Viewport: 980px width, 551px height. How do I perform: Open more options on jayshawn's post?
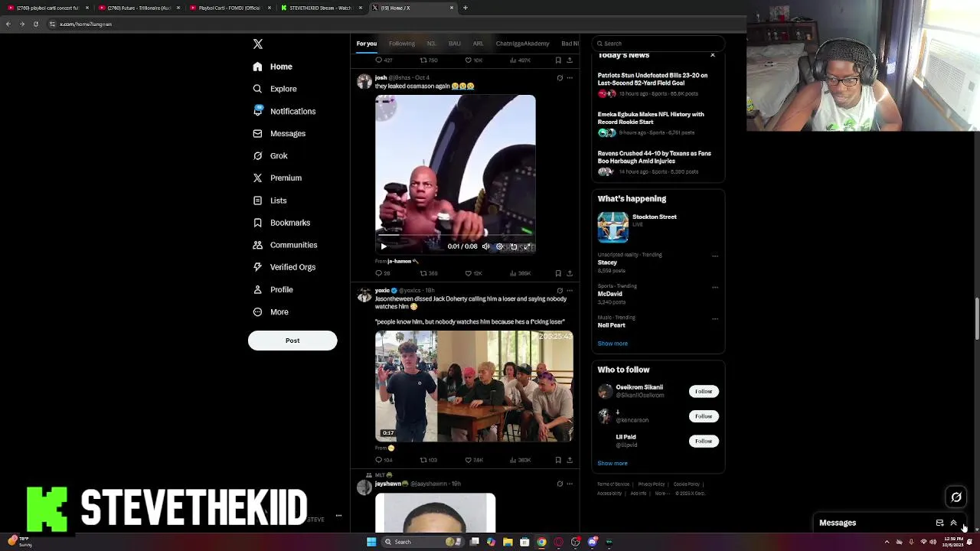tap(570, 484)
